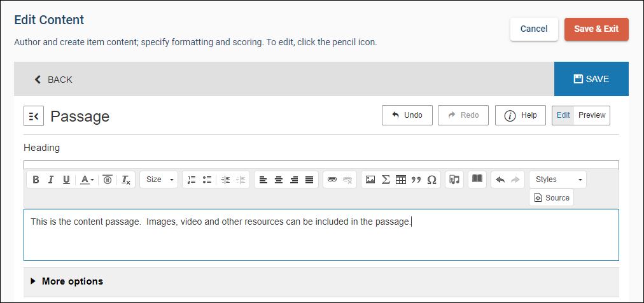Toggle italic text formatting

coord(51,180)
